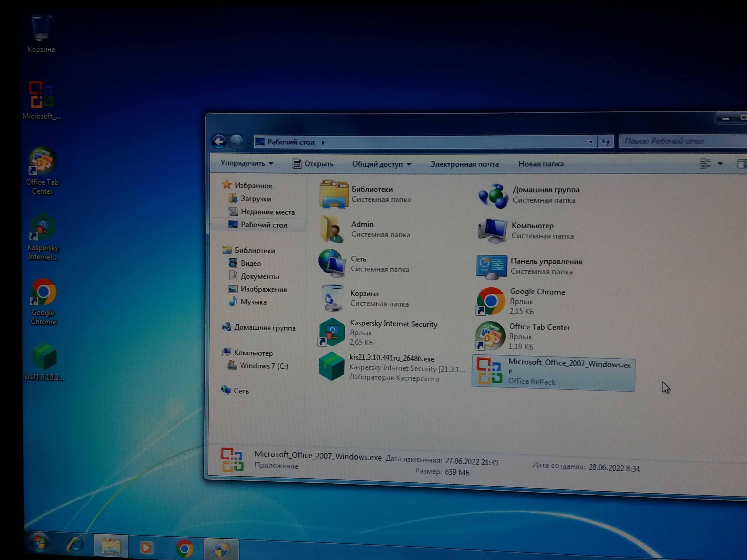Click the refresh button beside address bar

[606, 142]
